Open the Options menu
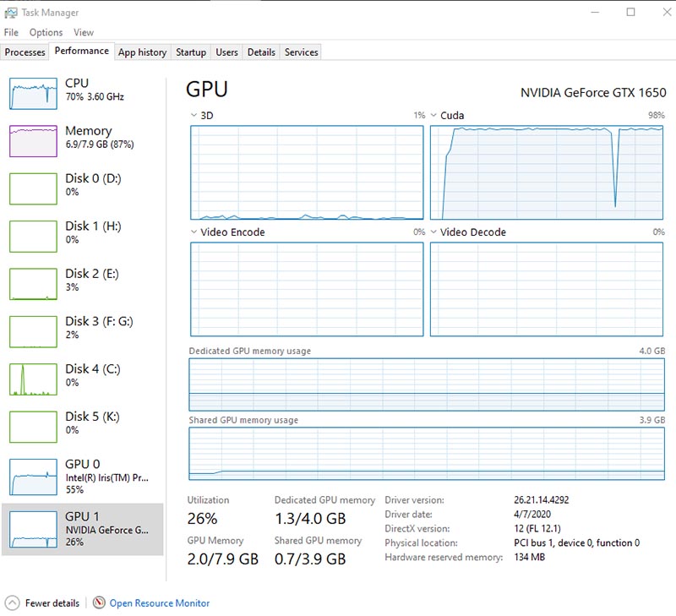The image size is (676, 616). pos(46,32)
